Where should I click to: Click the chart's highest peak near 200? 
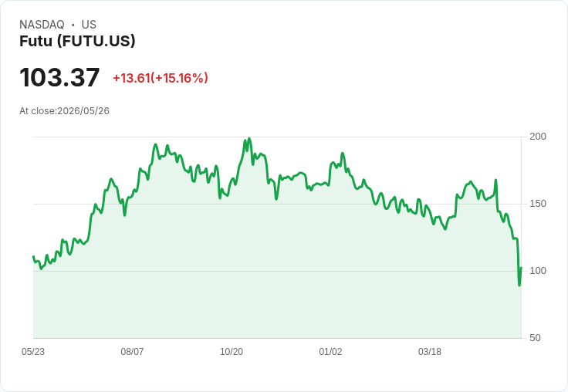coord(249,139)
